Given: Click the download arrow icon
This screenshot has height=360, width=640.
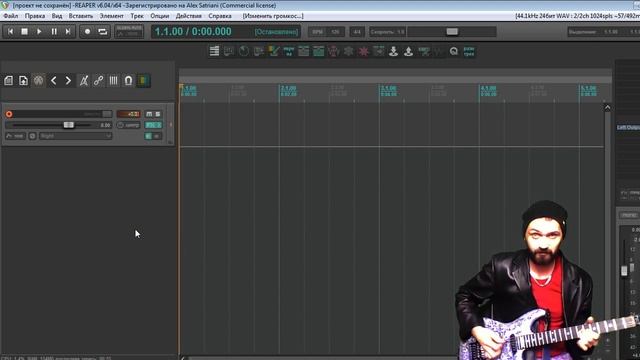Looking at the screenshot, I should coord(393,51).
